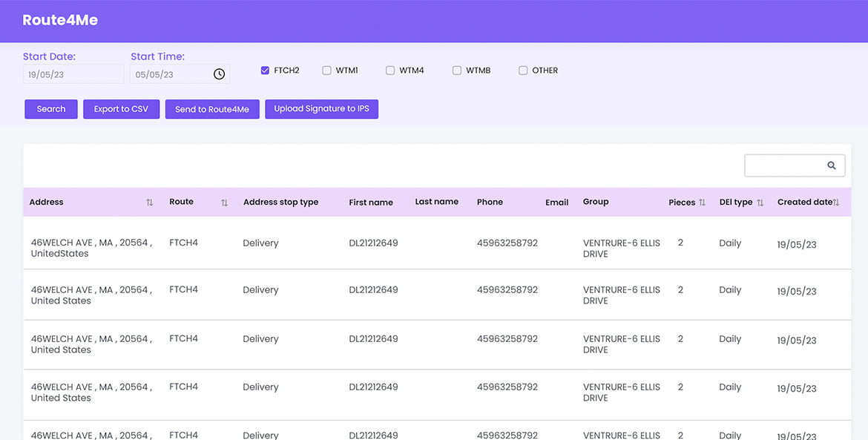
Task: Click the Address stop type column header
Action: coord(280,202)
